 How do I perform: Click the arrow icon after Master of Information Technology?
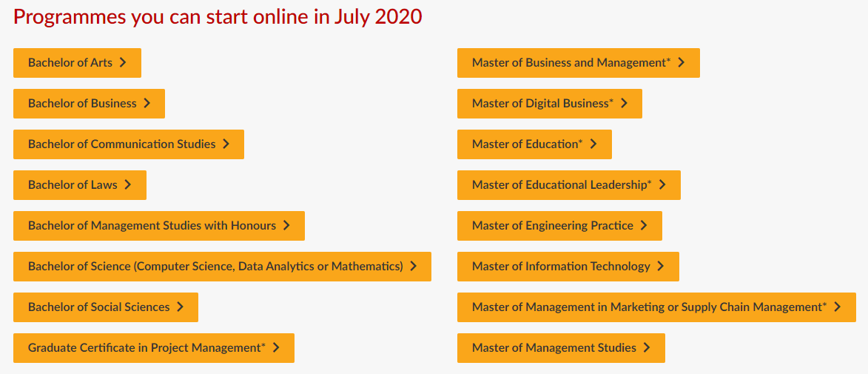point(660,267)
